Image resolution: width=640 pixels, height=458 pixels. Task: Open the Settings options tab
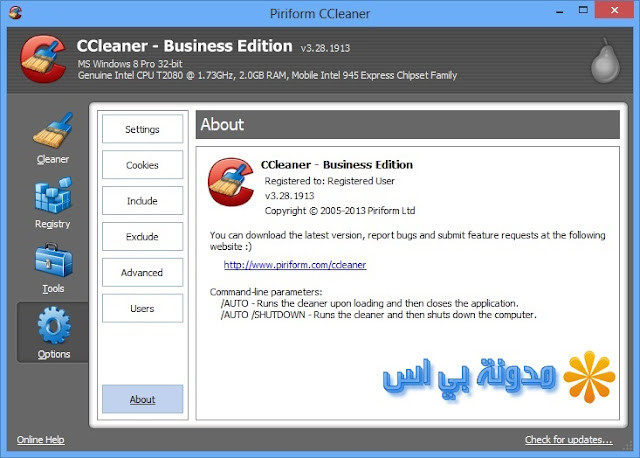(142, 129)
